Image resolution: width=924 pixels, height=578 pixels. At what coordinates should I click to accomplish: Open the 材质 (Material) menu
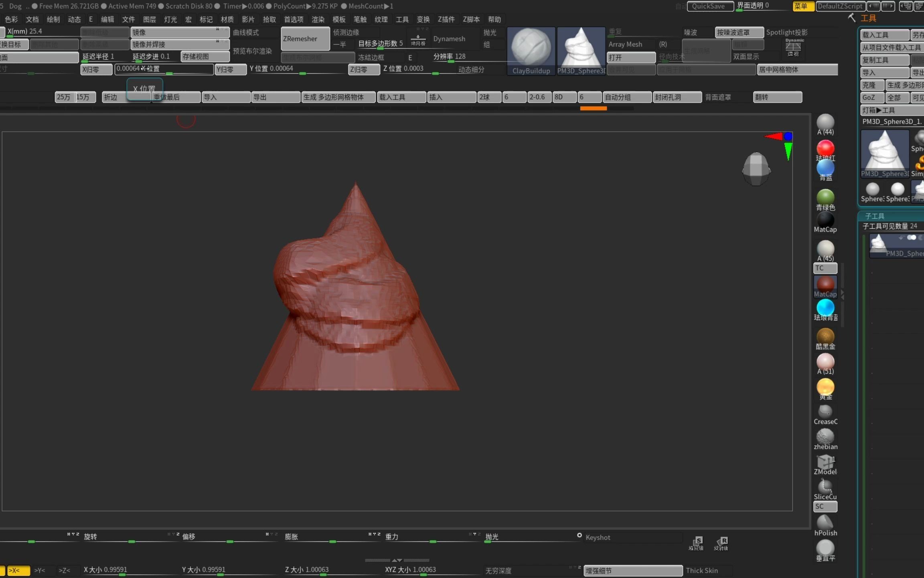[x=227, y=19]
